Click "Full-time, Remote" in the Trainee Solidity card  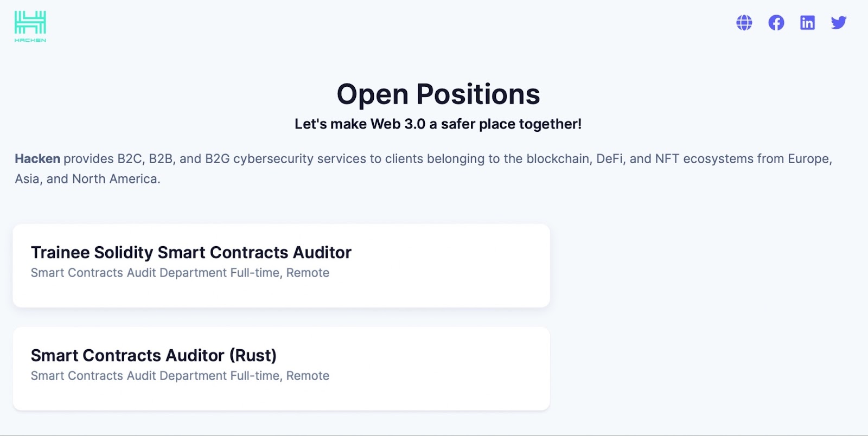(279, 273)
